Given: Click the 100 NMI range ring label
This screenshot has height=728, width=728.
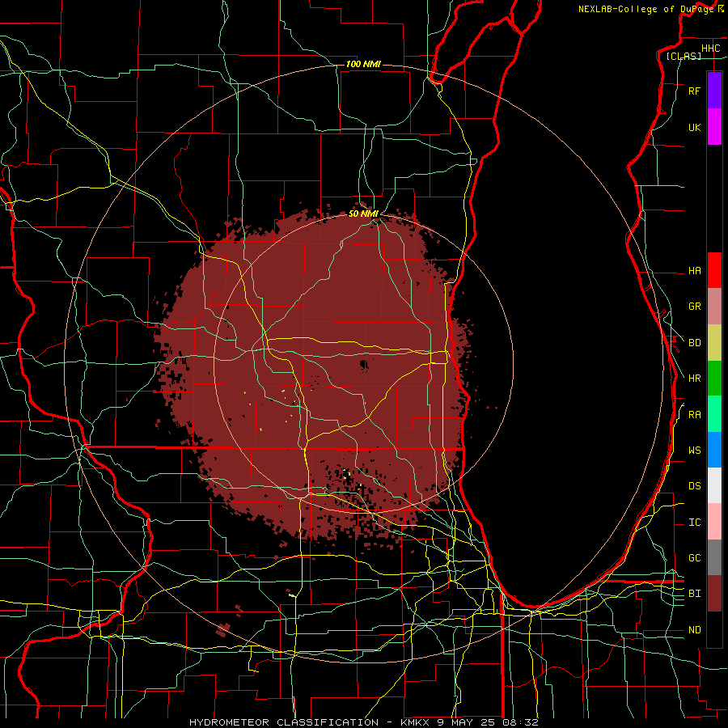Looking at the screenshot, I should pyautogui.click(x=363, y=64).
